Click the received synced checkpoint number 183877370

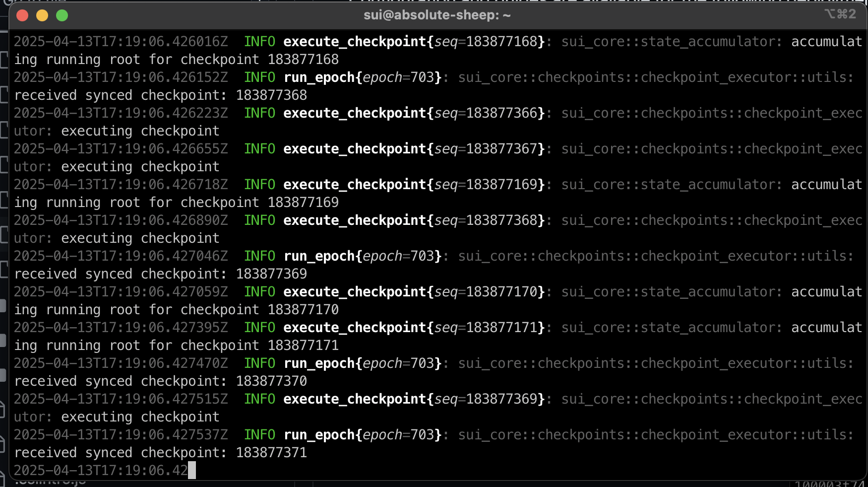coord(271,381)
